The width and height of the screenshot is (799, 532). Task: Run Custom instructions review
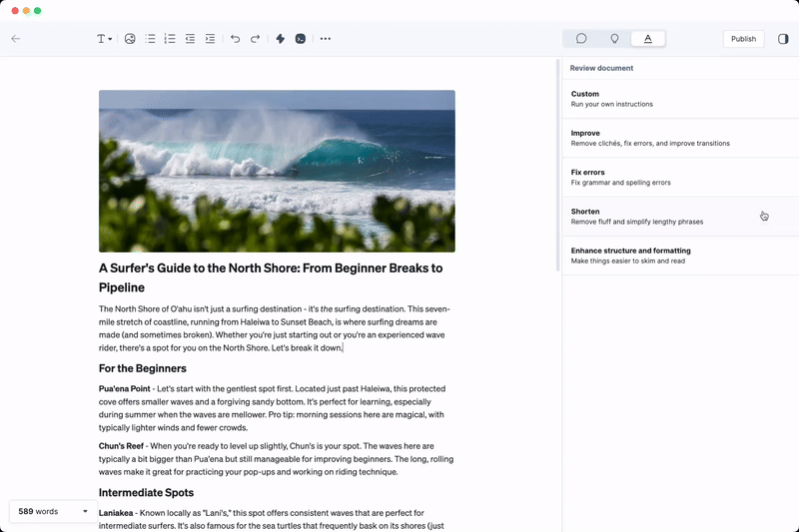(680, 99)
